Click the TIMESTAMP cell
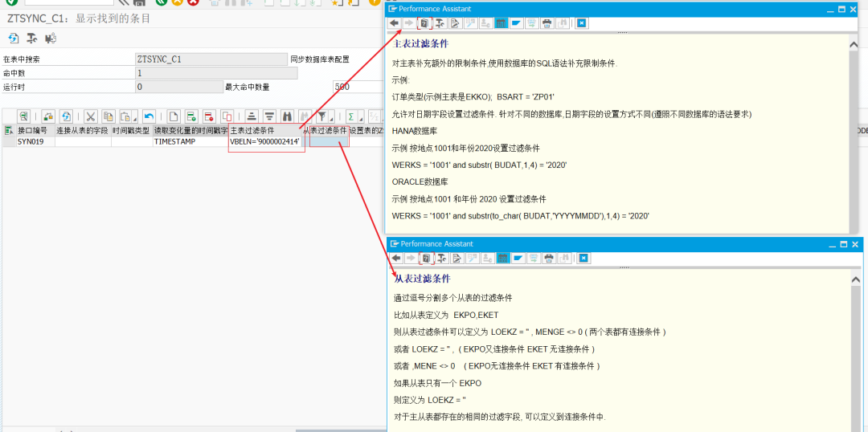Viewport: 868px width, 432px height. (190, 141)
